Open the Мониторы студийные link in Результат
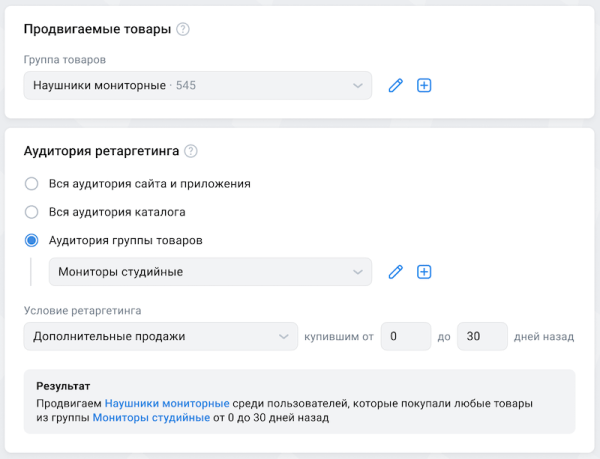Image resolution: width=600 pixels, height=459 pixels. pyautogui.click(x=151, y=418)
